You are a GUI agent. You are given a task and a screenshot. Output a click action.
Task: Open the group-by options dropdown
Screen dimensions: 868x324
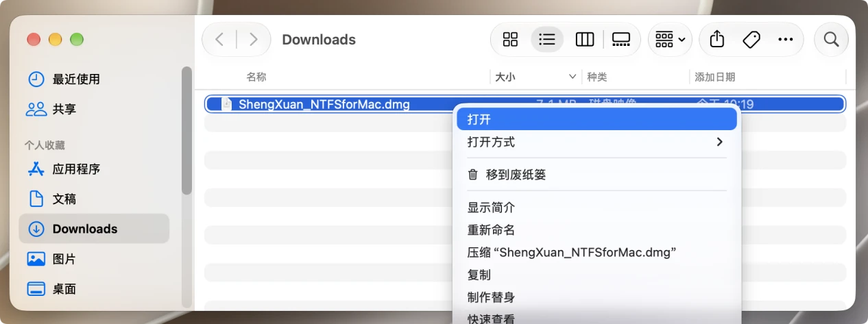670,39
